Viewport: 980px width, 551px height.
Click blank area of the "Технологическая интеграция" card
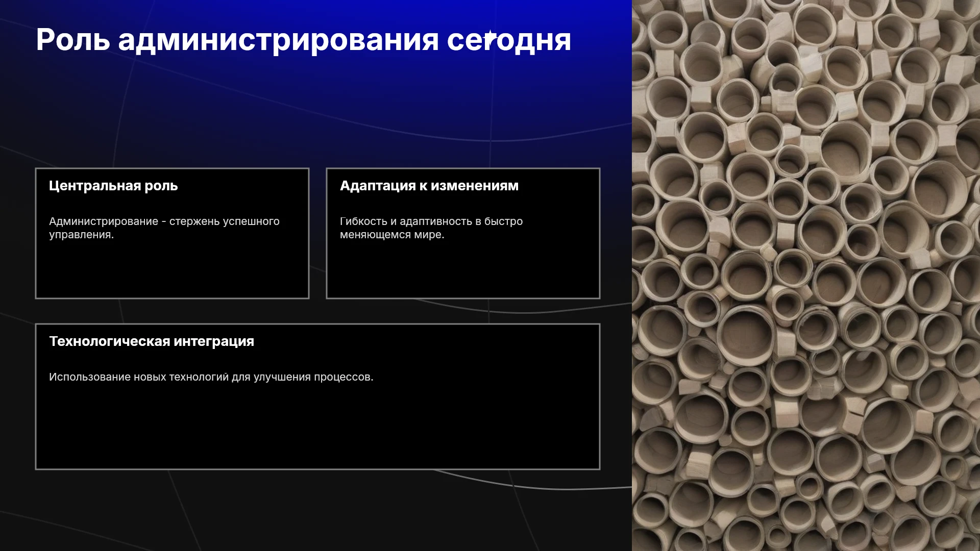coord(317,429)
